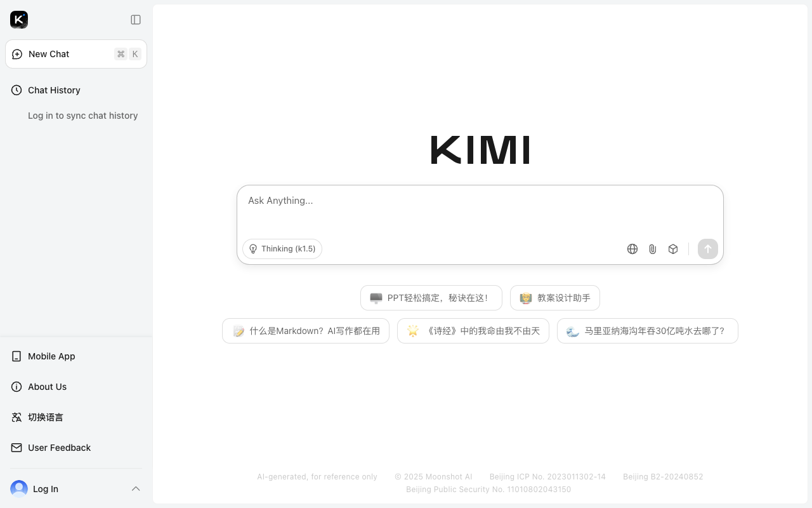This screenshot has width=812, height=508.
Task: Click Beijing Public Security No. 11010802043150
Action: pos(488,490)
